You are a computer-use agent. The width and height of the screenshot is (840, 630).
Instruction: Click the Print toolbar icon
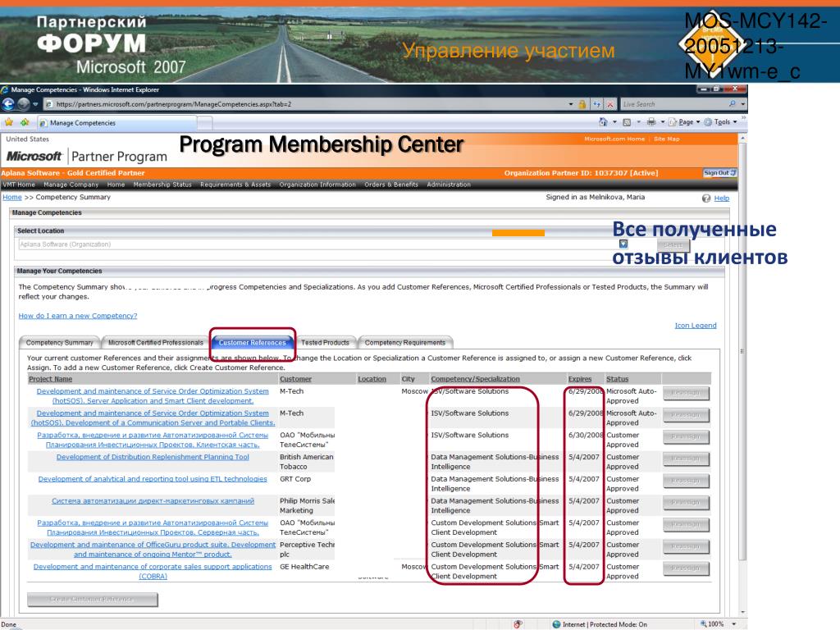tap(651, 122)
